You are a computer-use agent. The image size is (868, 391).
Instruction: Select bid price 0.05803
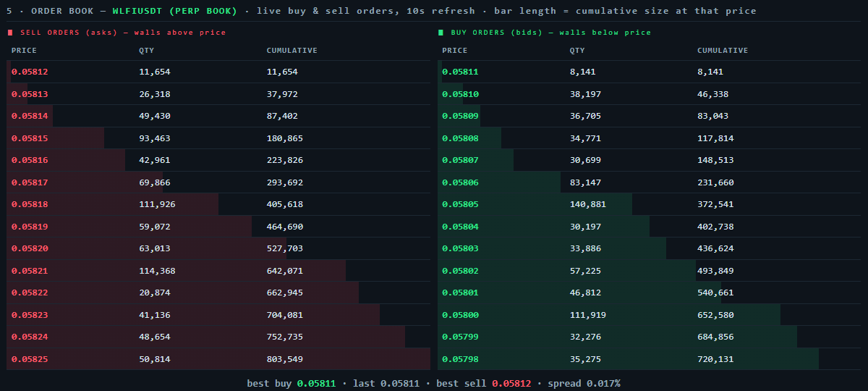pos(460,248)
